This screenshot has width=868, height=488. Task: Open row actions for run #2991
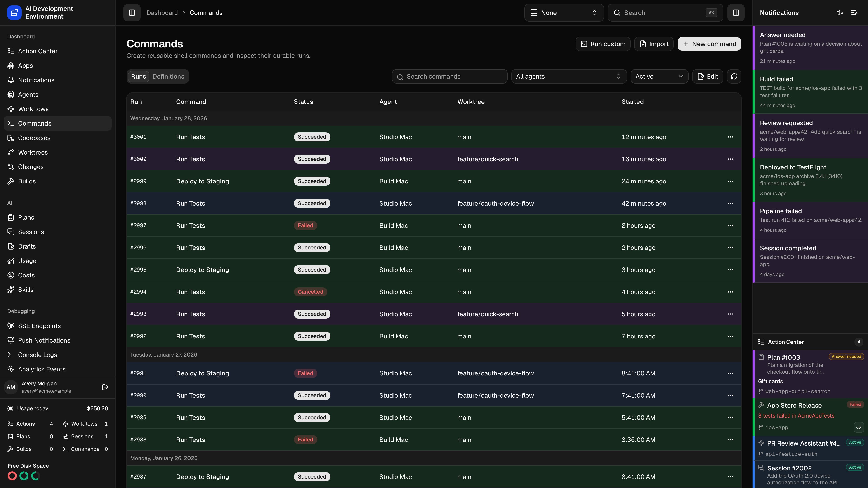[x=730, y=373]
